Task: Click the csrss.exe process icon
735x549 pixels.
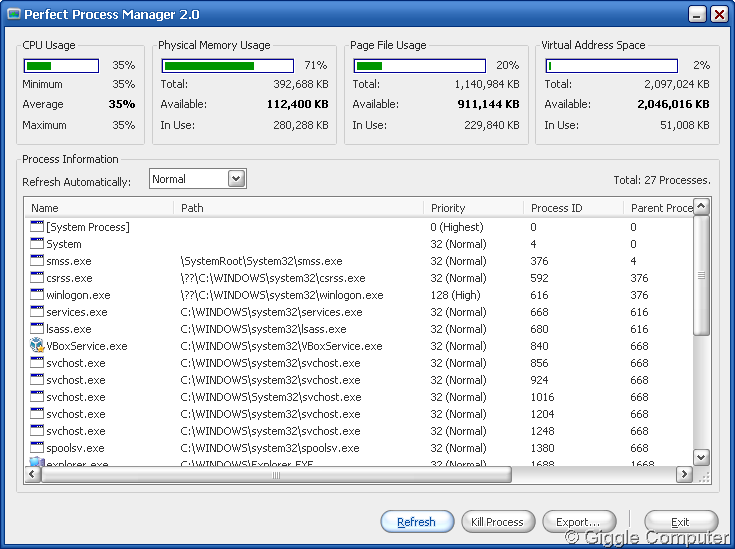Action: 37,278
